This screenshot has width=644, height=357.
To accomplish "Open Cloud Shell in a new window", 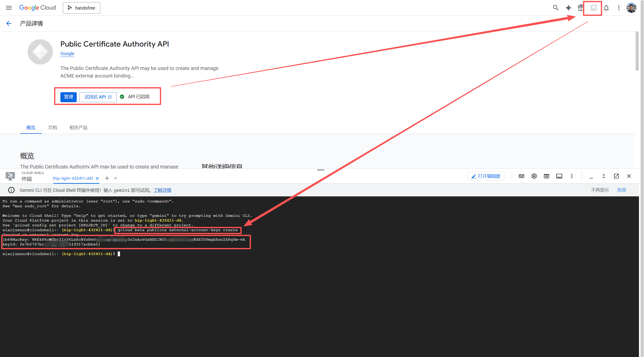I will click(x=616, y=176).
